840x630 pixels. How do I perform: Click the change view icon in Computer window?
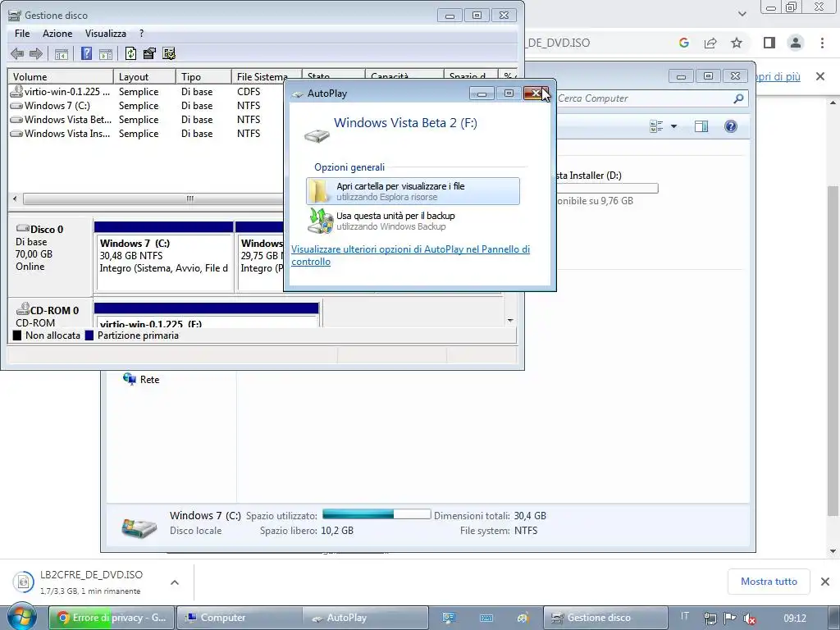click(x=656, y=126)
